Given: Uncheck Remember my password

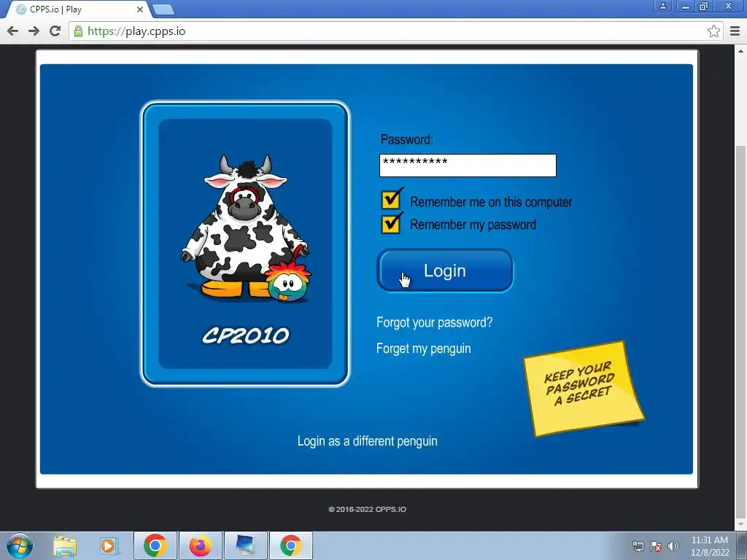Looking at the screenshot, I should pyautogui.click(x=391, y=223).
